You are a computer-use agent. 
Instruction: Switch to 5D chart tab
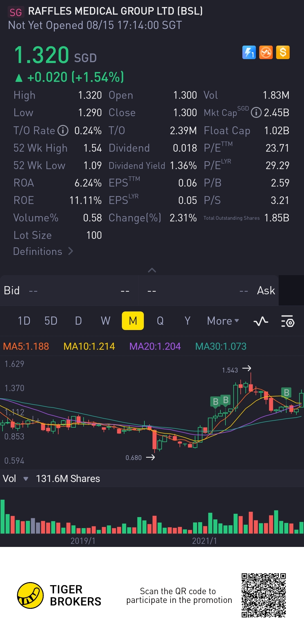[x=51, y=321]
